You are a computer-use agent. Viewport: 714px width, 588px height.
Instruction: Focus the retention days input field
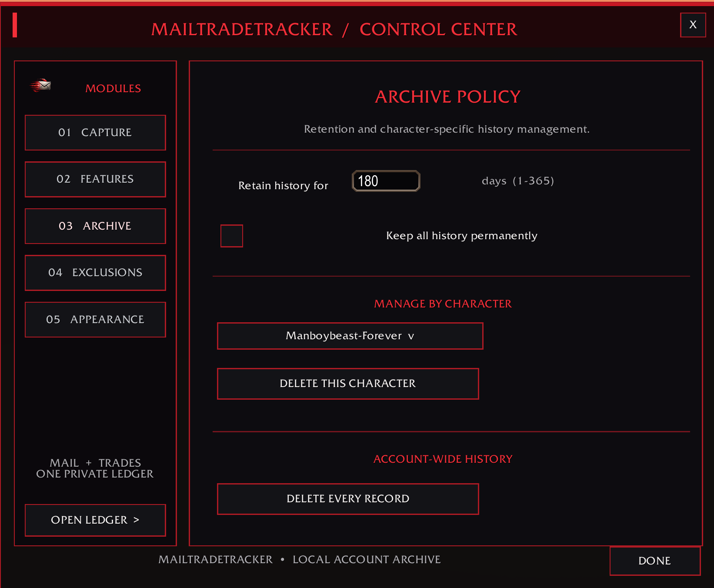click(386, 181)
